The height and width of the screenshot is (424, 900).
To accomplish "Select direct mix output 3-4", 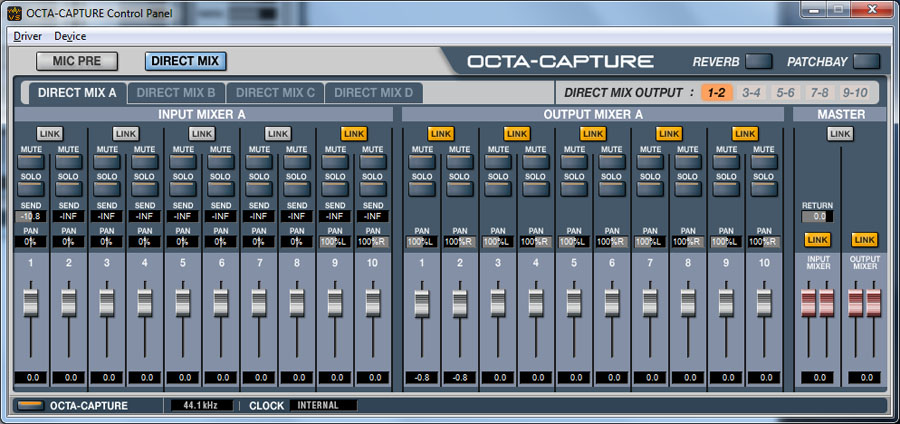I will pos(751,93).
